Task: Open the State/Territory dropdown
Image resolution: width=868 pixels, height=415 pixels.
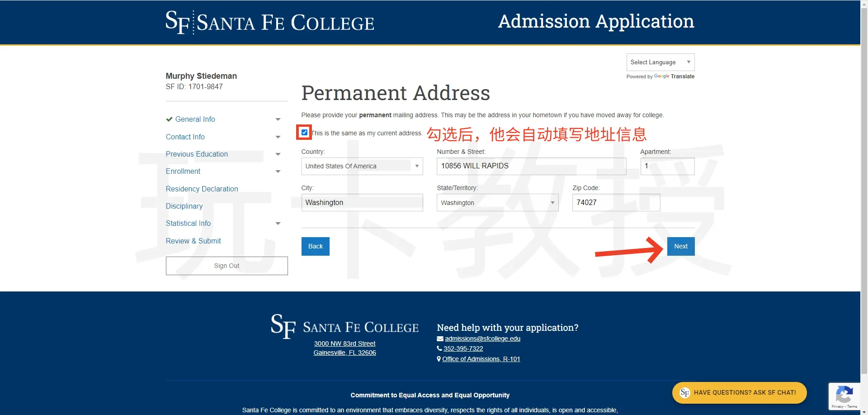Action: (x=497, y=203)
